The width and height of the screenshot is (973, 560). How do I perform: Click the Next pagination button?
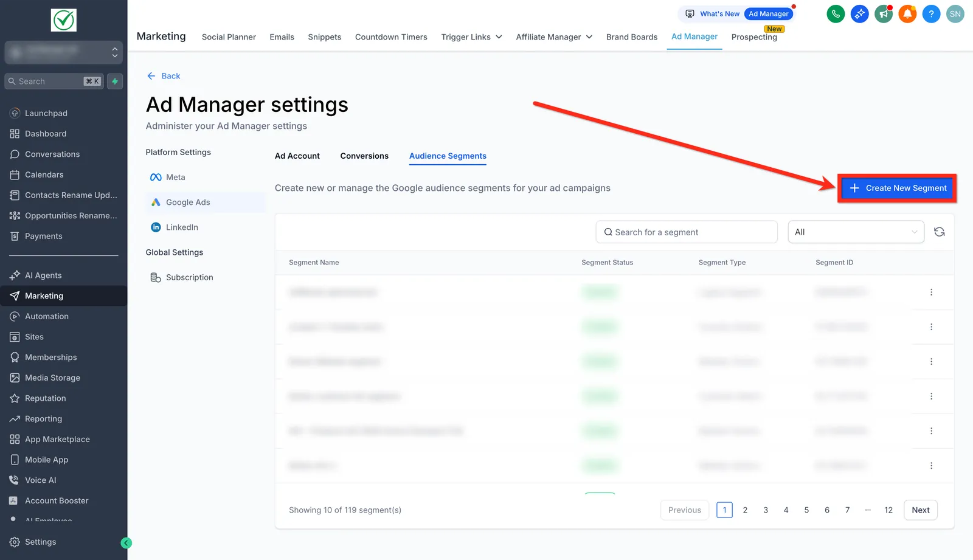921,510
